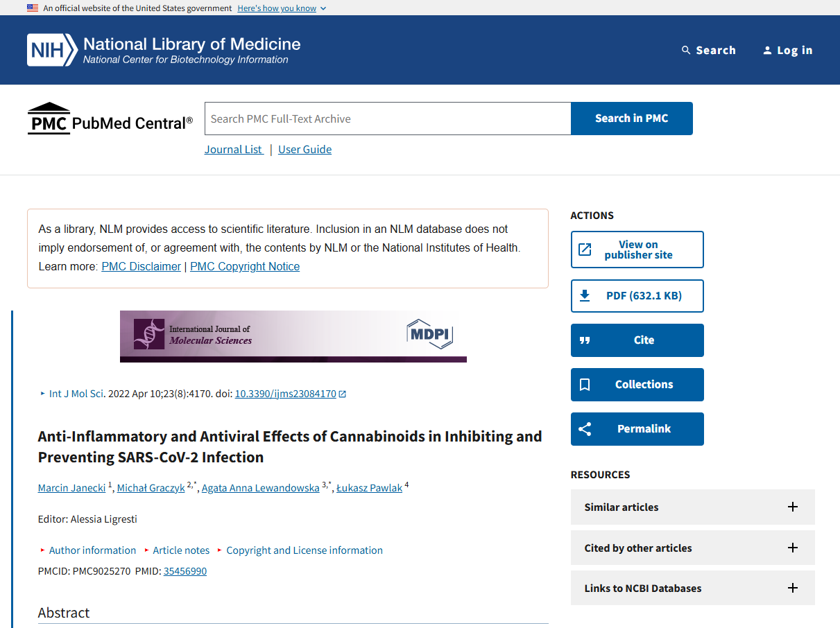The height and width of the screenshot is (628, 840).
Task: Show Author information details
Action: click(x=92, y=550)
